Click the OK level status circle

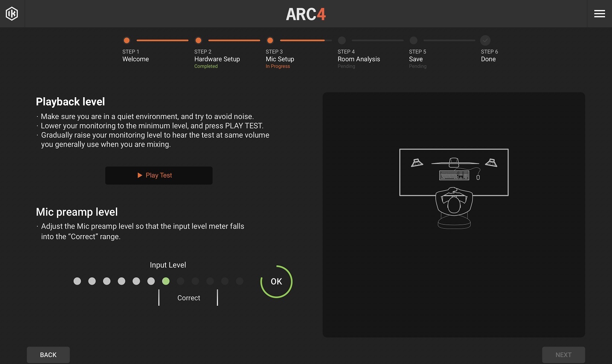pyautogui.click(x=276, y=282)
